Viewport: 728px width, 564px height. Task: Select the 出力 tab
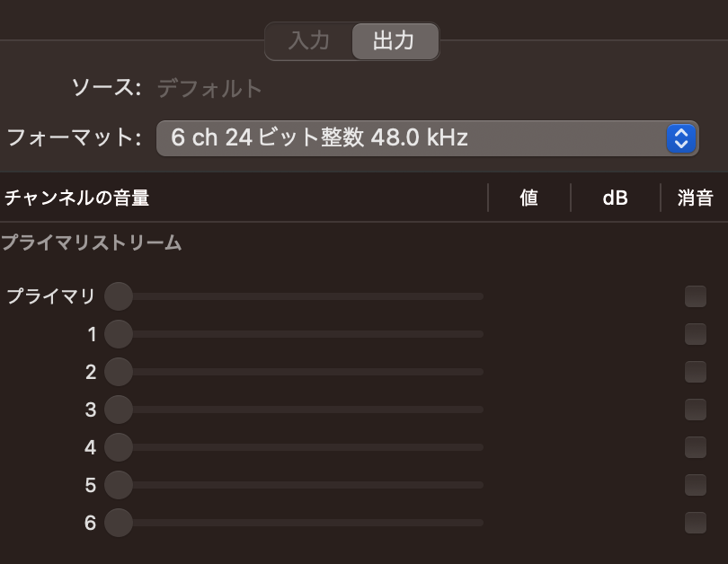tap(395, 40)
